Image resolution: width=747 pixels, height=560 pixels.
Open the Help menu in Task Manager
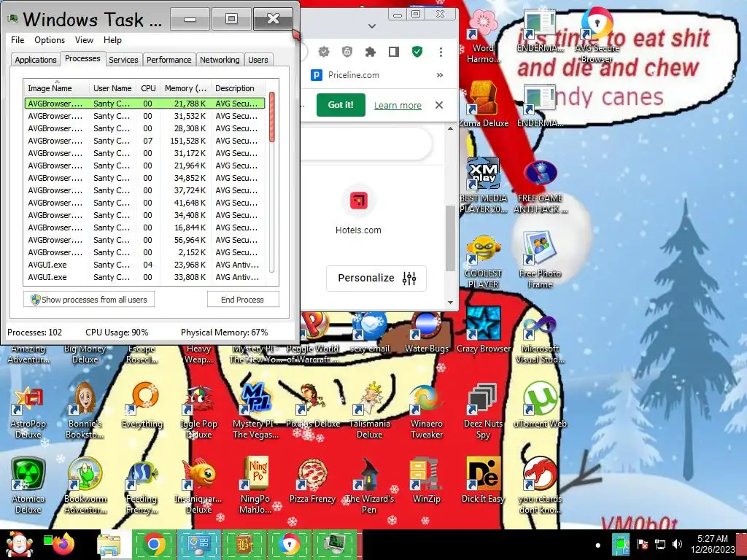(x=112, y=40)
